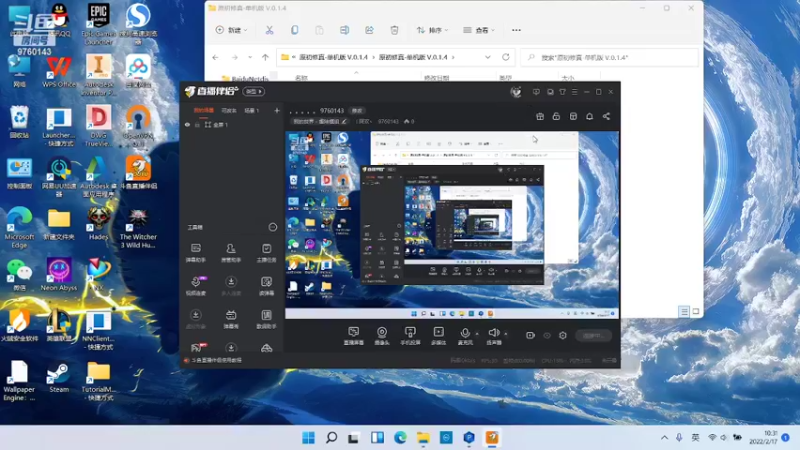Open the streaming category dropdown beside the room title
This screenshot has height=450, width=800.
tap(364, 121)
